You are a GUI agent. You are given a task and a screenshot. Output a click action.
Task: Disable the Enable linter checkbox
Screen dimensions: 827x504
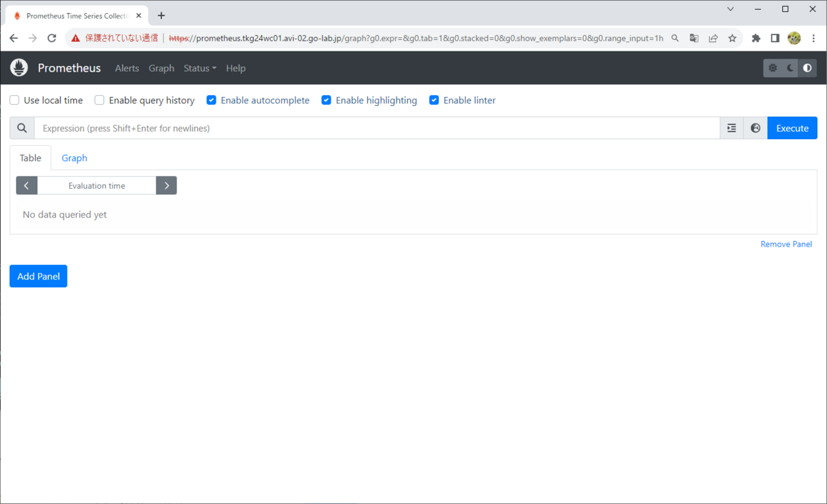[434, 101]
